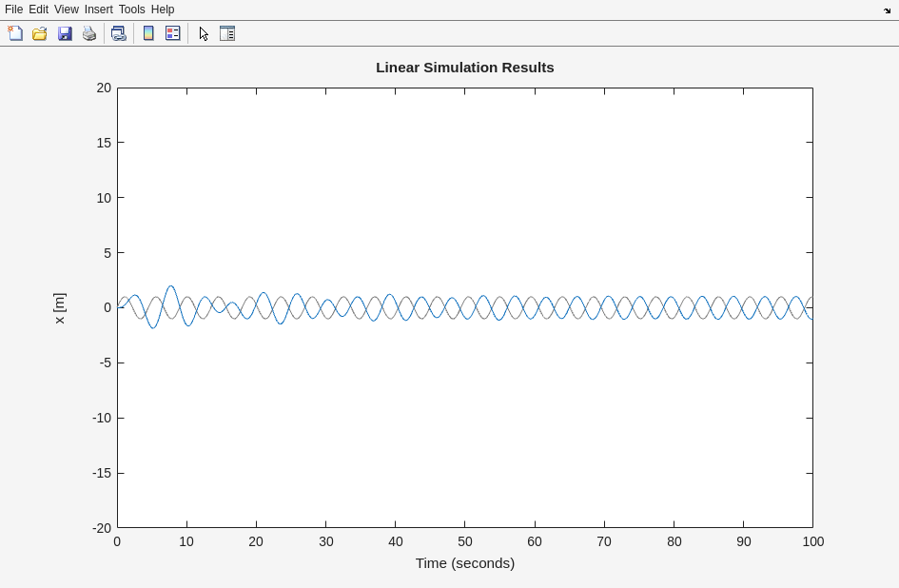Expand the Tools menu
Viewport: 899px width, 588px height.
[132, 10]
